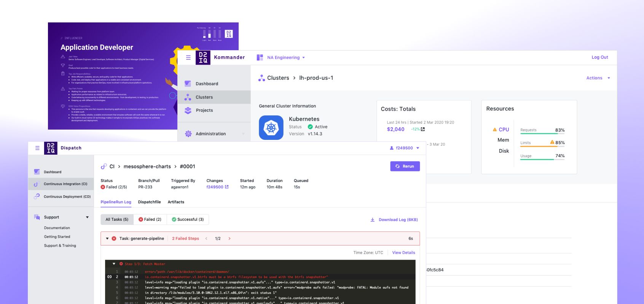Open Clusters in the Kommander sidebar
This screenshot has height=304, width=644.
[214, 97]
